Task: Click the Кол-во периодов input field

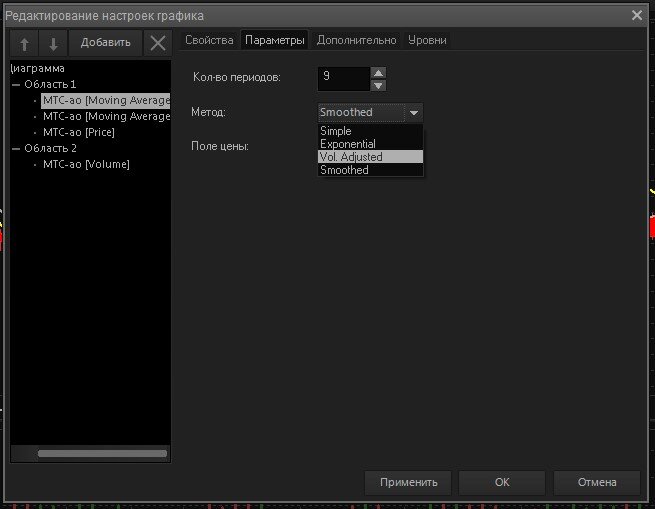Action: [344, 79]
